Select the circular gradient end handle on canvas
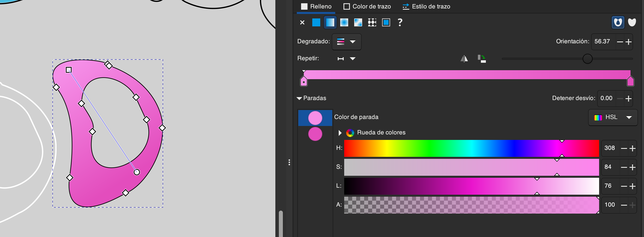 (136, 172)
